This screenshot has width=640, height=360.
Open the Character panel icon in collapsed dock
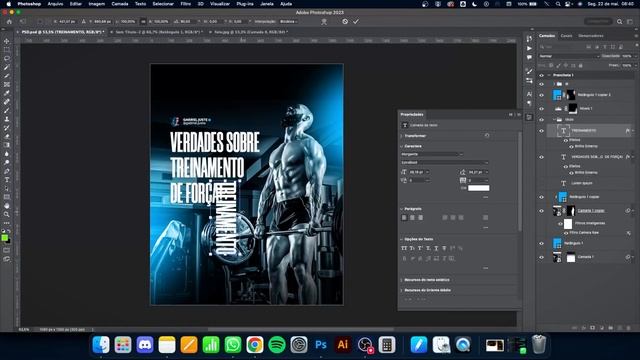coord(529,94)
